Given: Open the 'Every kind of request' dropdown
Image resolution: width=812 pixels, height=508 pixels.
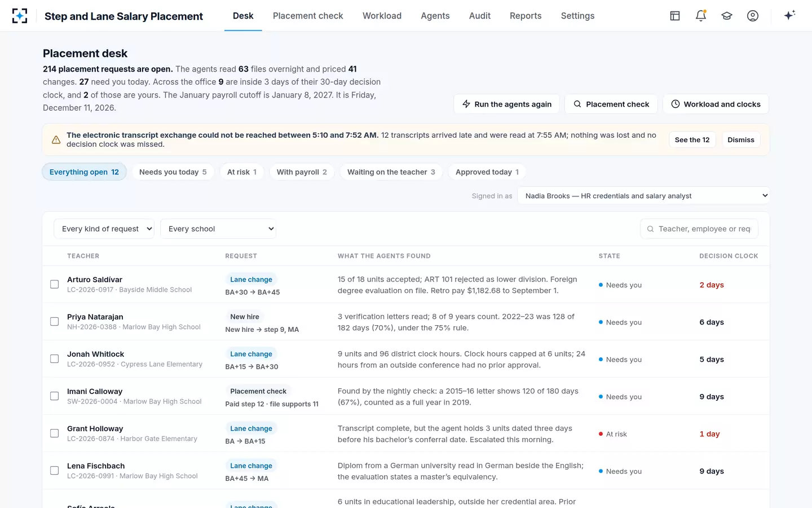Looking at the screenshot, I should [x=104, y=229].
